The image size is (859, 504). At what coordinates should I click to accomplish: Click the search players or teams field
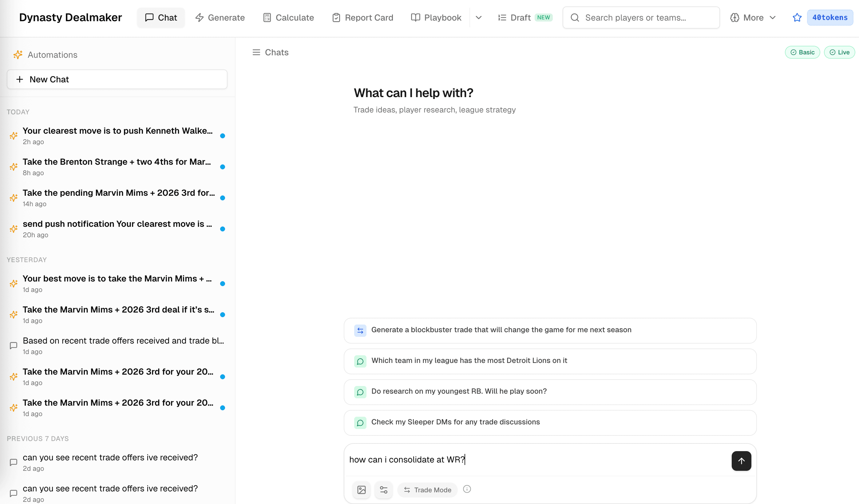(x=641, y=18)
